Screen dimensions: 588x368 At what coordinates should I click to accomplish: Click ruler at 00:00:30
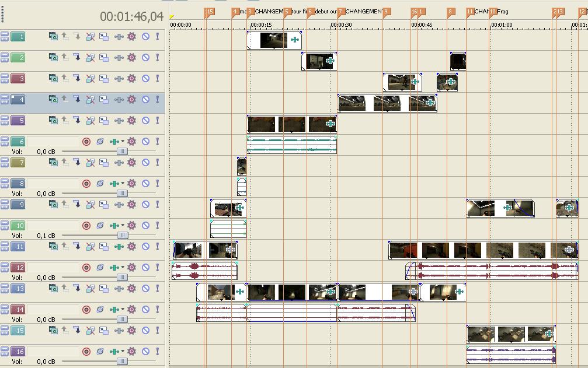(x=341, y=24)
